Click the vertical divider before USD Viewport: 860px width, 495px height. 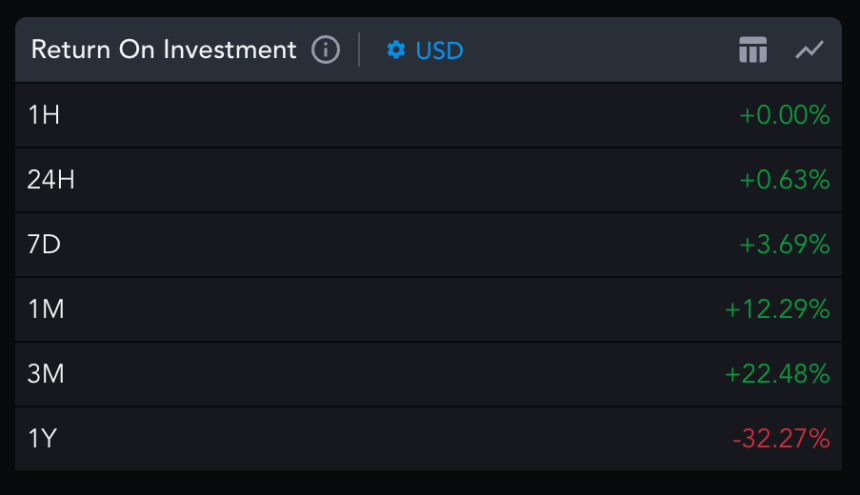[360, 49]
